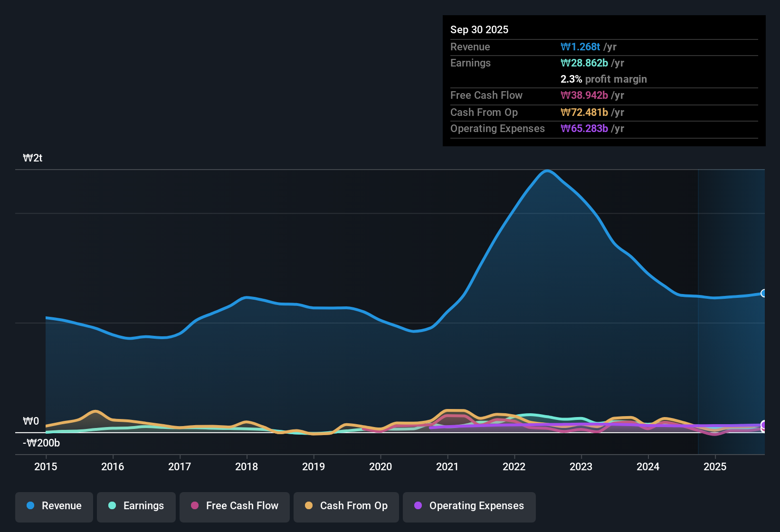This screenshot has height=532, width=780.
Task: Select the 2025 label on the x-axis
Action: click(715, 467)
